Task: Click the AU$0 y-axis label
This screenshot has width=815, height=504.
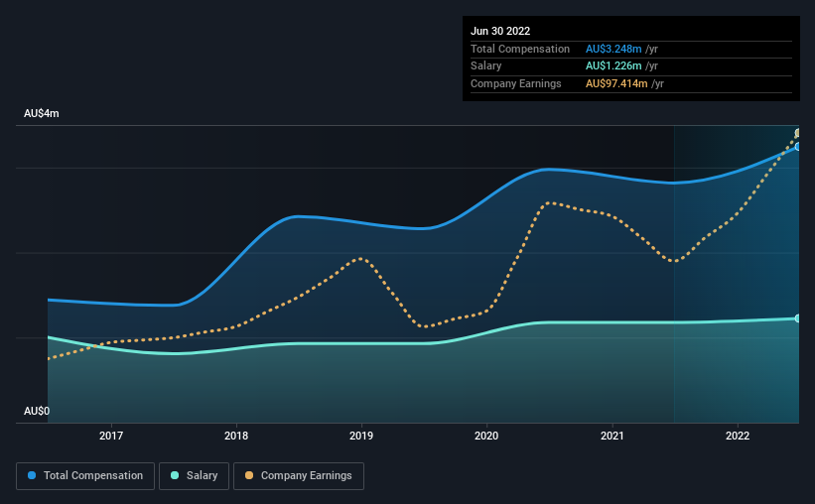Action: tap(37, 411)
